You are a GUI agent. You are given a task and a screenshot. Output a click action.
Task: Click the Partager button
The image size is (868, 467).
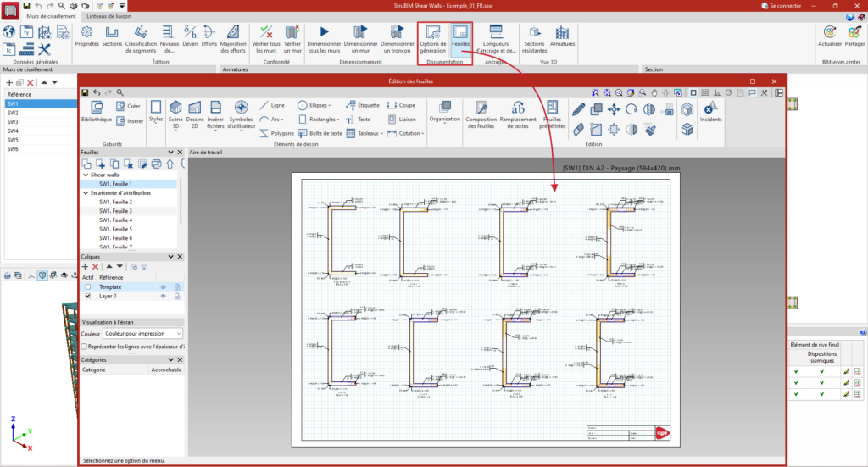[854, 36]
